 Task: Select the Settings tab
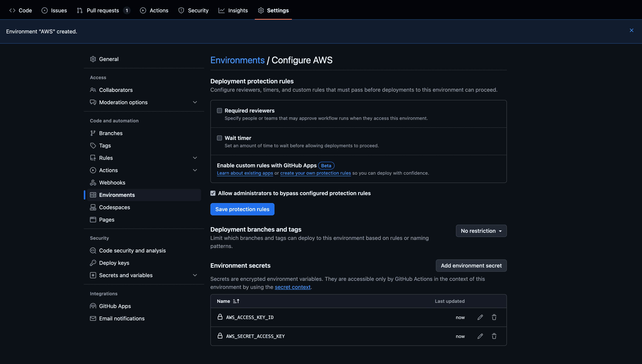click(x=273, y=10)
